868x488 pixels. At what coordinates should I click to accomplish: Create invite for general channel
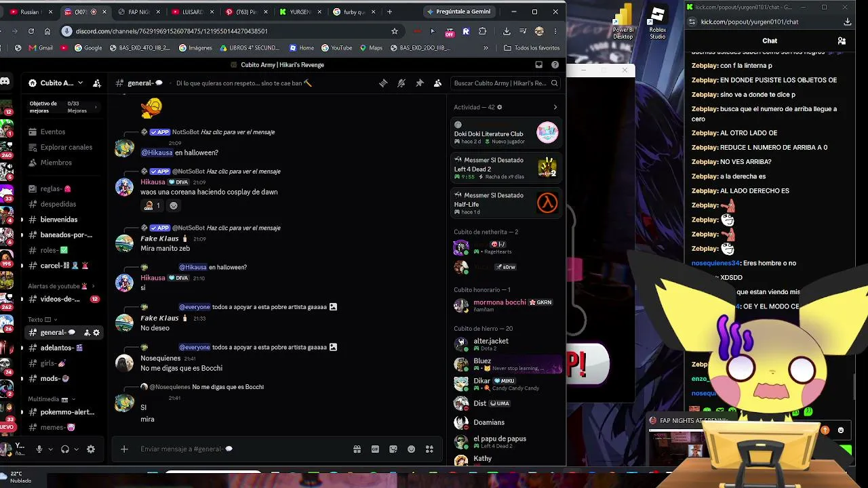87,333
